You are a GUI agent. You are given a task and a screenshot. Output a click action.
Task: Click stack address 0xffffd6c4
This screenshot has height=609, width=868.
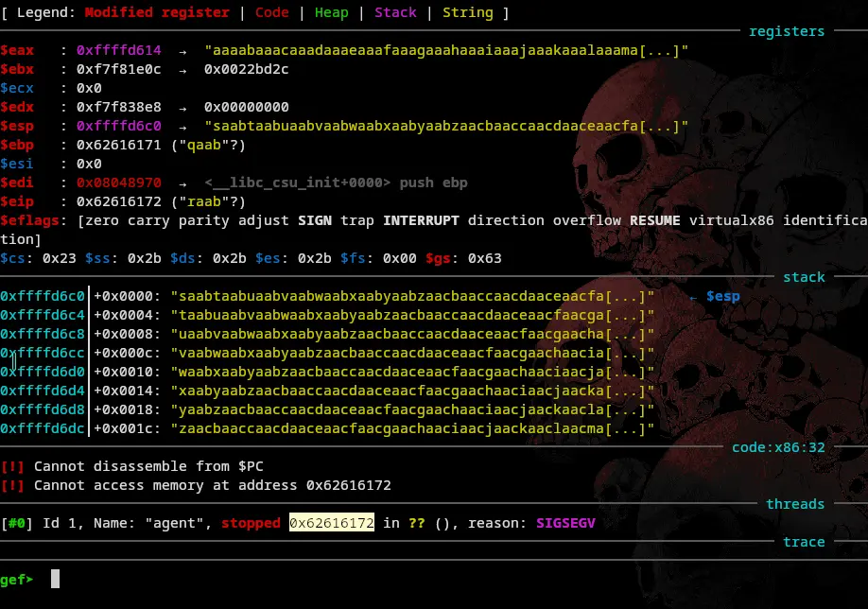(x=43, y=315)
